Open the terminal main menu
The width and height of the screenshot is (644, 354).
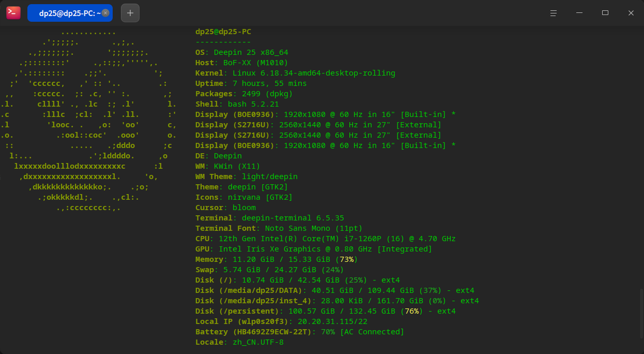tap(554, 13)
